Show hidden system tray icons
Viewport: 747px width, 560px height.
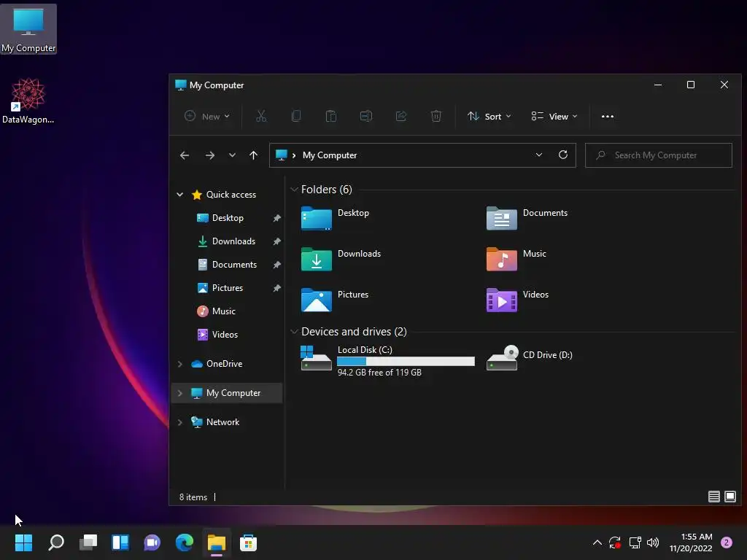(x=597, y=542)
